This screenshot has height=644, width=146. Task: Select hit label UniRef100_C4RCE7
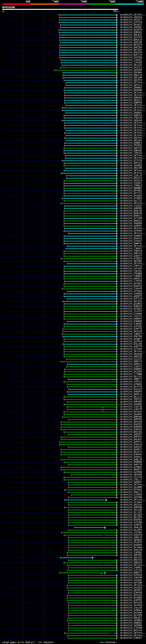(131, 638)
